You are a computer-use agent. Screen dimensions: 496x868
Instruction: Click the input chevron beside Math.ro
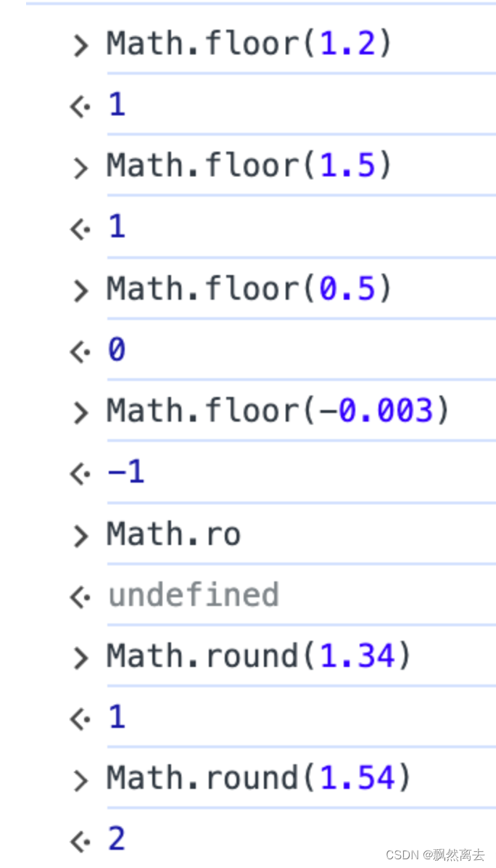click(80, 536)
